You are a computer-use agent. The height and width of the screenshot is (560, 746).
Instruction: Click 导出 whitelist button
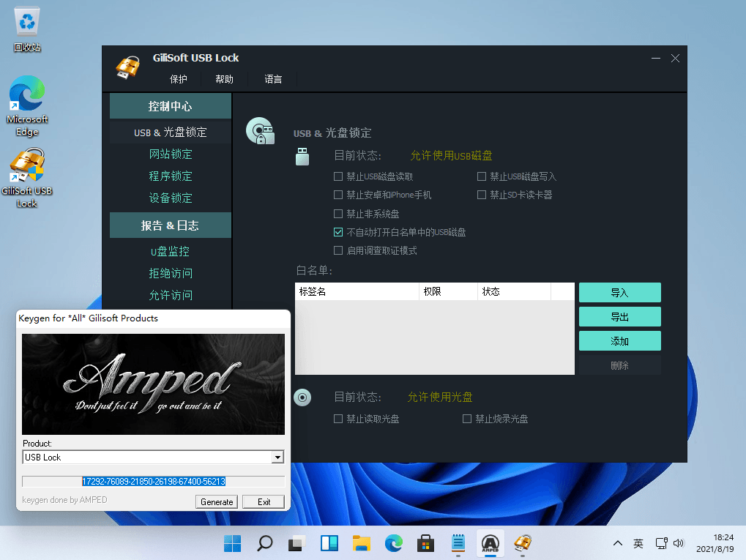pos(619,317)
